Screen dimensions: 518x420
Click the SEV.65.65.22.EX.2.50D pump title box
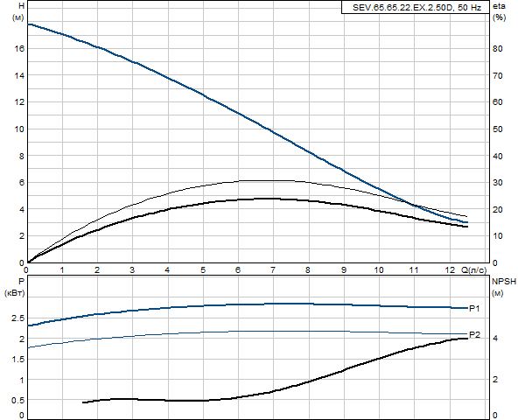[x=416, y=7]
